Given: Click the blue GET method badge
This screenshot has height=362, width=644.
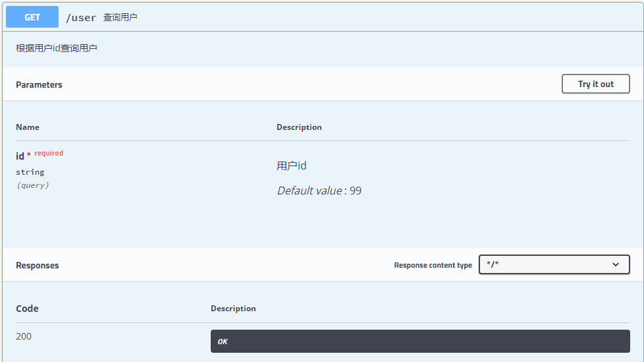Looking at the screenshot, I should (32, 18).
